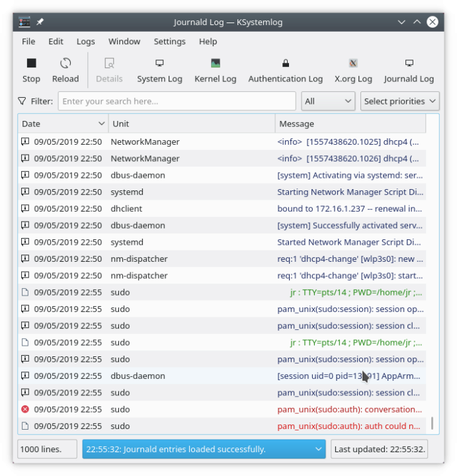Viewport: 457px width, 476px height.
Task: Click the Unit column header
Action: (x=191, y=124)
